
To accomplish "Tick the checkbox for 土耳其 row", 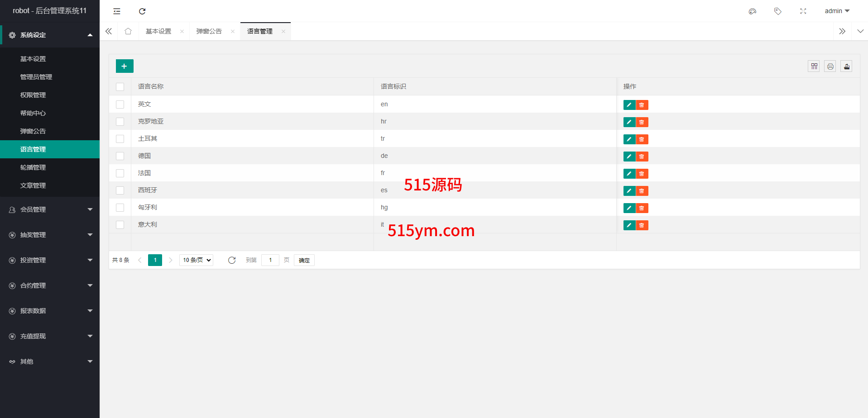I will [120, 139].
